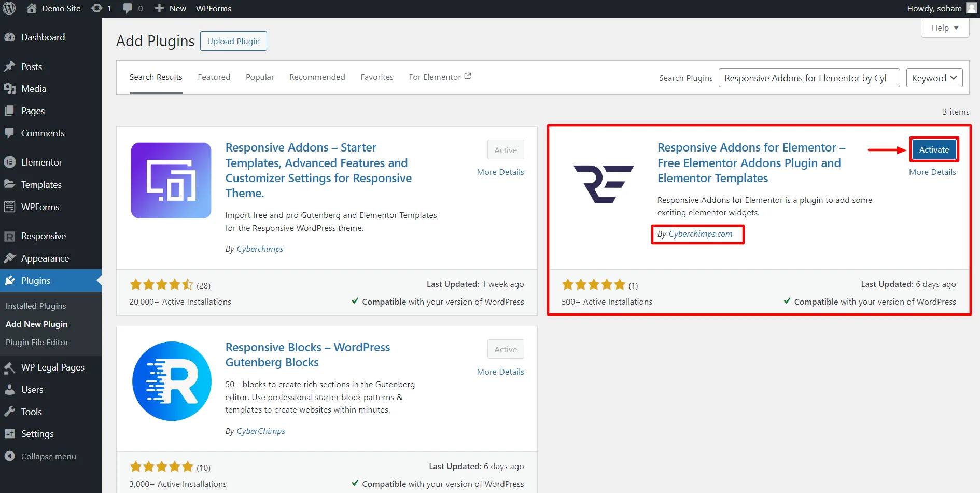Click the Elementor icon in sidebar
The width and height of the screenshot is (980, 493).
click(9, 162)
